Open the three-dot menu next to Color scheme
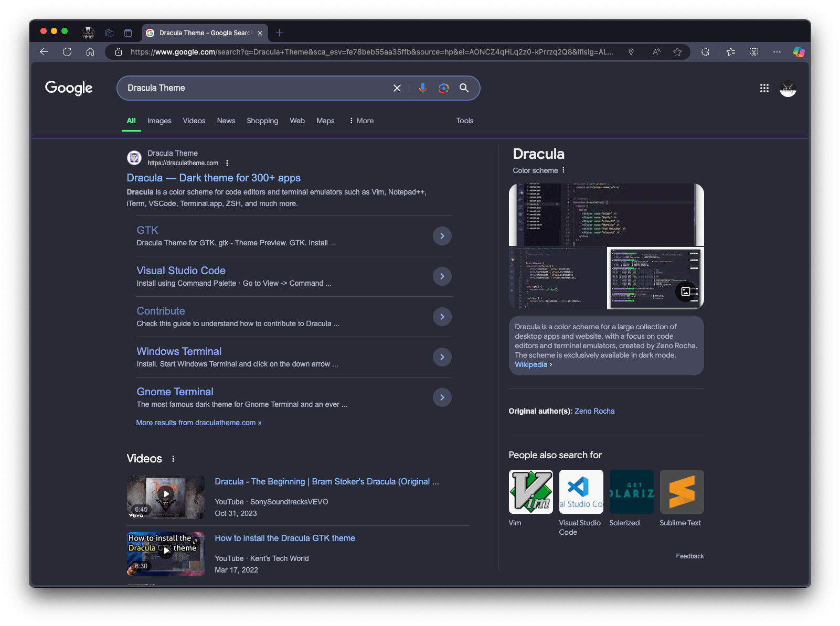The height and width of the screenshot is (626, 840). pyautogui.click(x=563, y=170)
